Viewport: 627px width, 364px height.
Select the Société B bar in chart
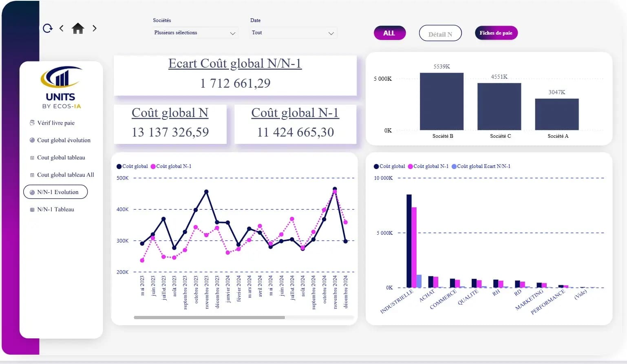coord(442,101)
